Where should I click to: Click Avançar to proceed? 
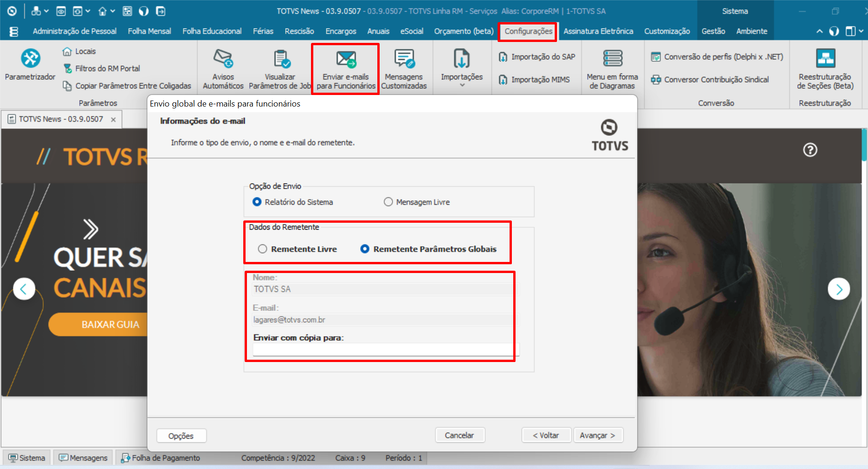pos(598,435)
